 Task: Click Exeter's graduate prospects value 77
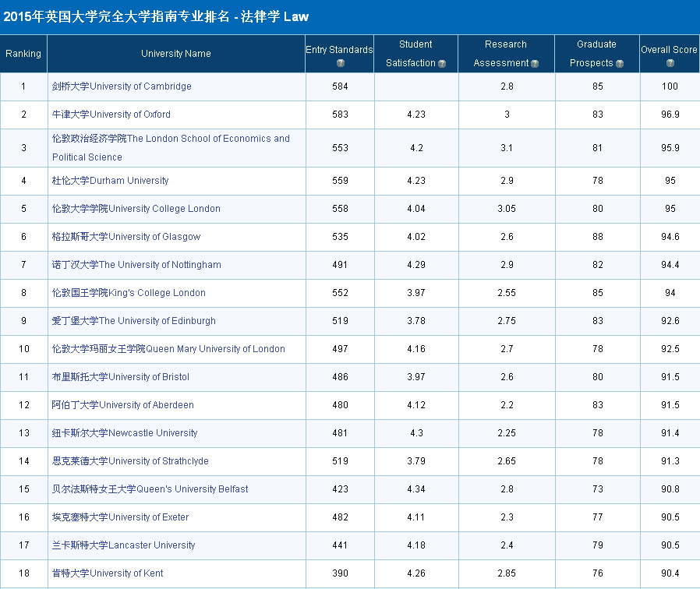pos(598,517)
